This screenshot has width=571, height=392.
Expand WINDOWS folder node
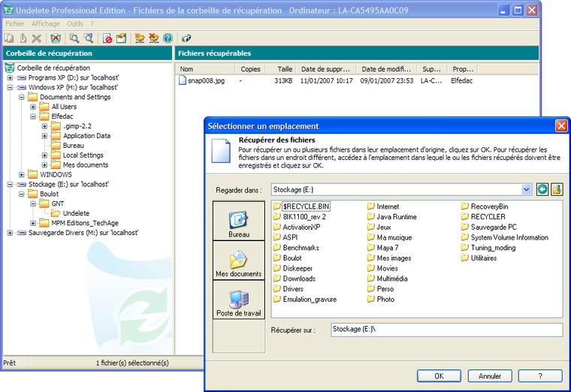coord(22,175)
